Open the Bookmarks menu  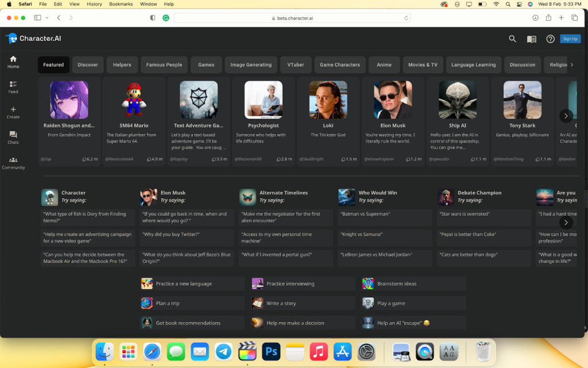click(x=121, y=4)
